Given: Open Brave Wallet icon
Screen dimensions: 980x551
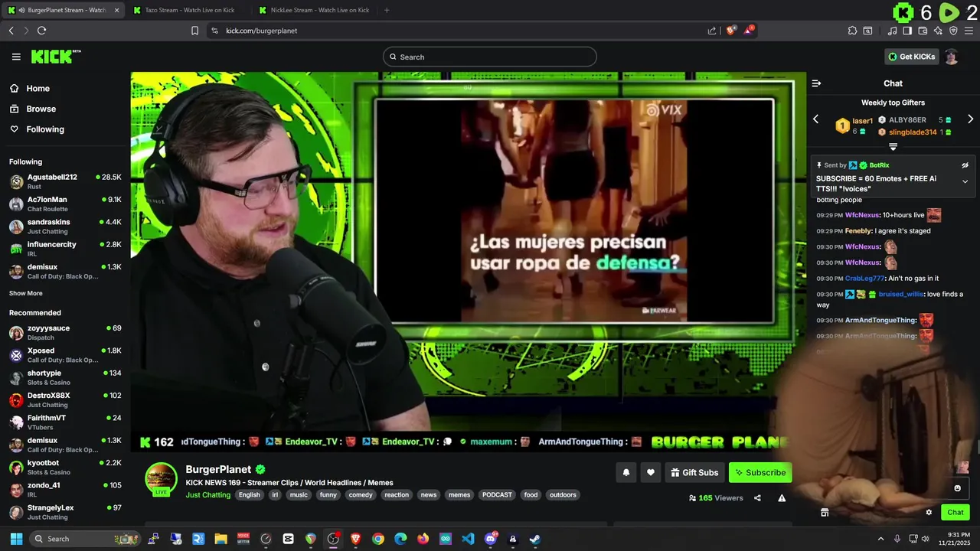Looking at the screenshot, I should (x=923, y=31).
